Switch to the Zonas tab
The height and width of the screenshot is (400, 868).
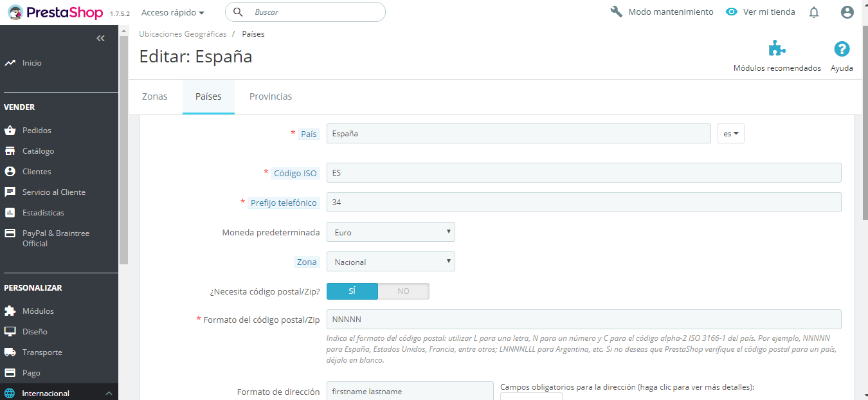tap(155, 96)
